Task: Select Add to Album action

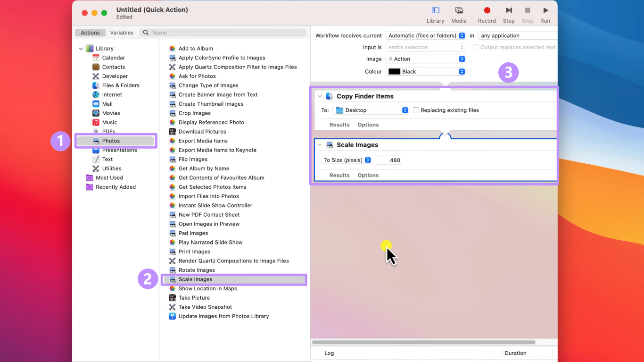Action: click(x=196, y=49)
